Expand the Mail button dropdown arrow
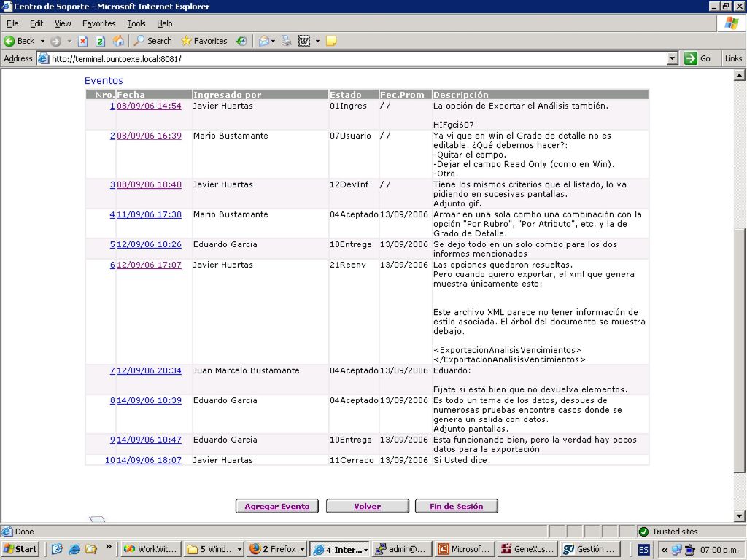Image resolution: width=747 pixels, height=560 pixels. tap(273, 41)
